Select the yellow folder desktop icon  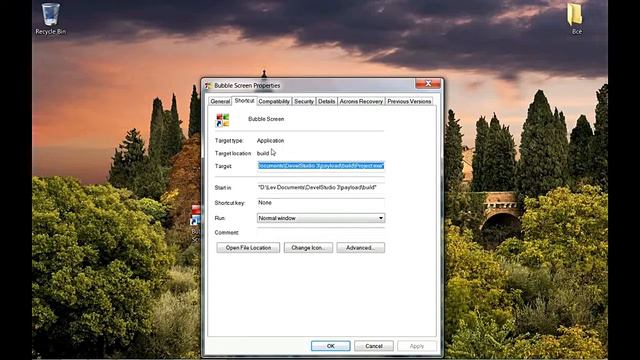(576, 19)
